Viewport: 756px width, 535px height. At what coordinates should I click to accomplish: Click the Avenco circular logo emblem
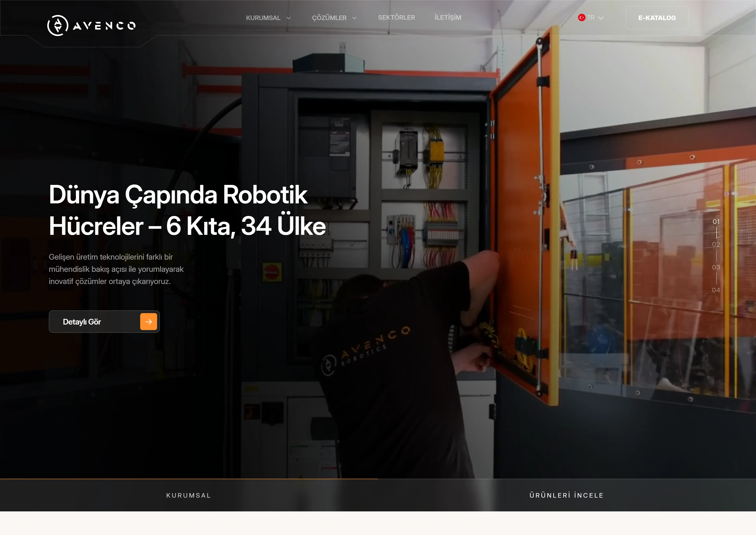point(58,25)
